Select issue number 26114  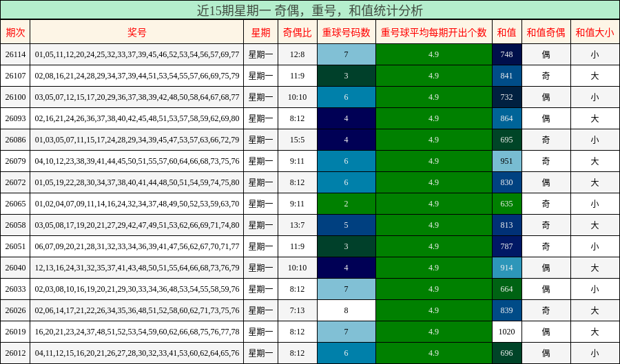point(15,54)
